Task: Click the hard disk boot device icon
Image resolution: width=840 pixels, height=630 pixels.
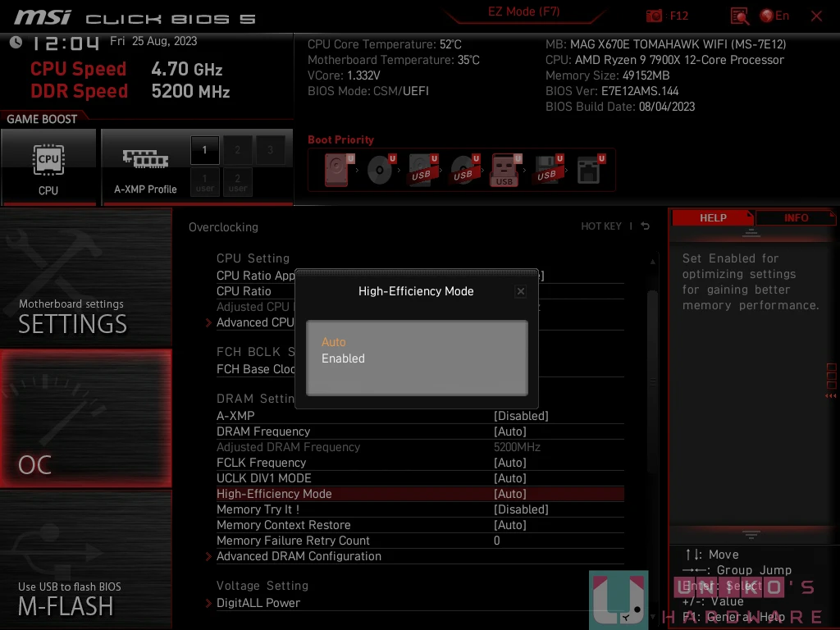Action: [x=339, y=170]
